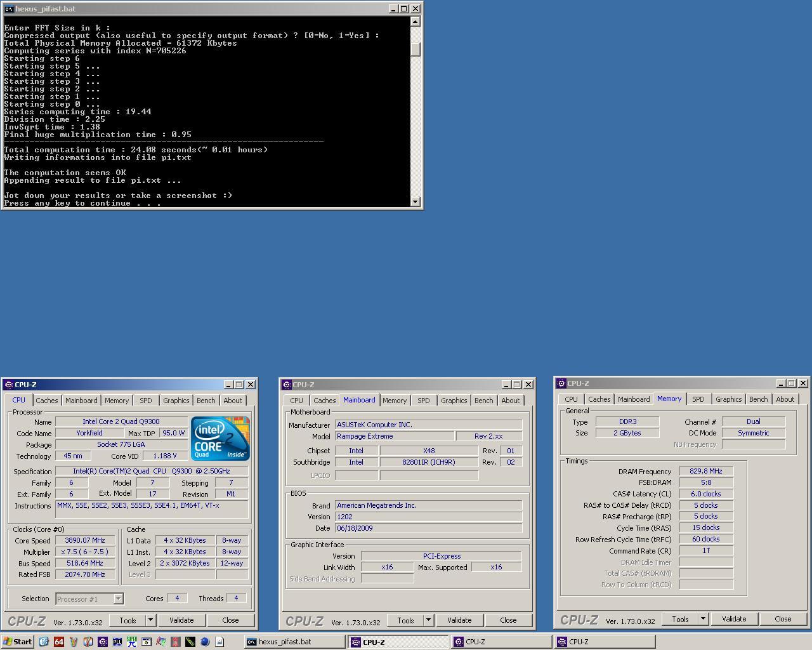
Task: Click the colorful arrow quick launch icon
Action: click(161, 642)
